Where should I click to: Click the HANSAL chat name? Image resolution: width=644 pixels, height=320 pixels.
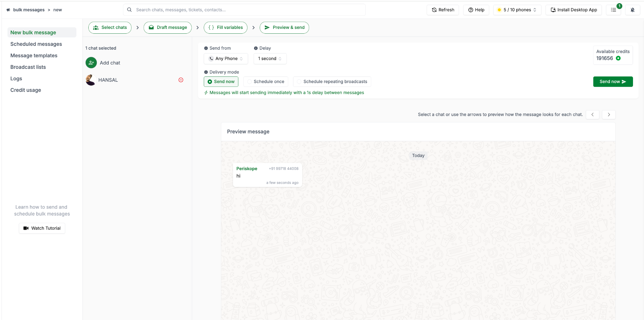(108, 80)
